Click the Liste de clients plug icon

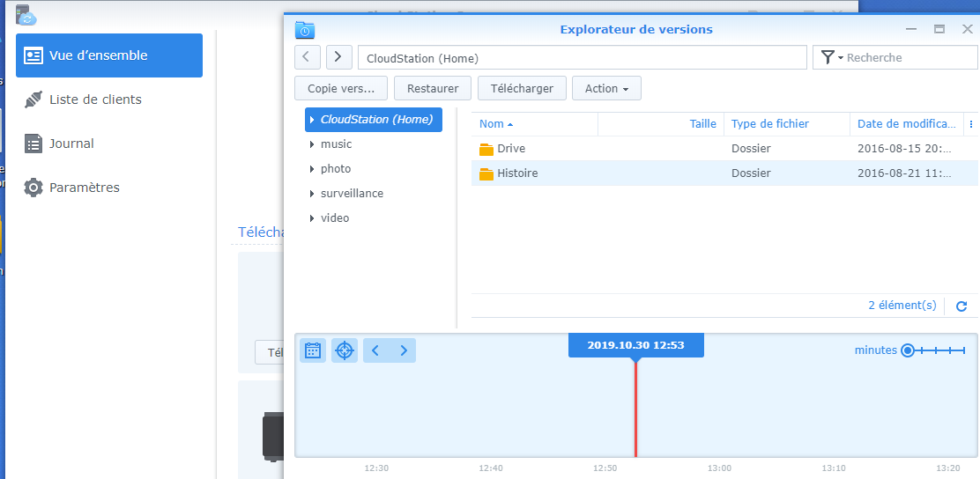pyautogui.click(x=33, y=99)
